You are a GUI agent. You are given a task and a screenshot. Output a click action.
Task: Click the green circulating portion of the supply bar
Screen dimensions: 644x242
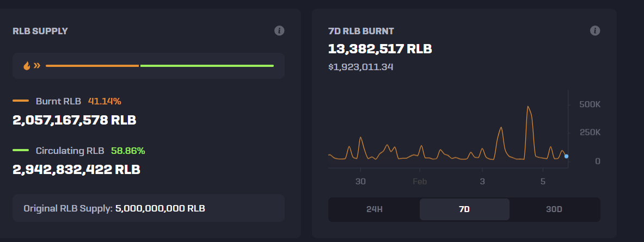[207, 66]
